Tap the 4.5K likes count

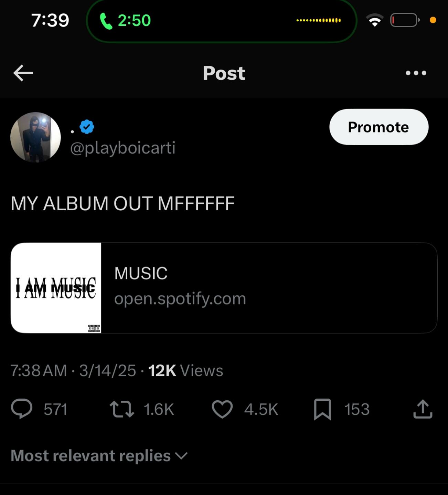coord(261,410)
